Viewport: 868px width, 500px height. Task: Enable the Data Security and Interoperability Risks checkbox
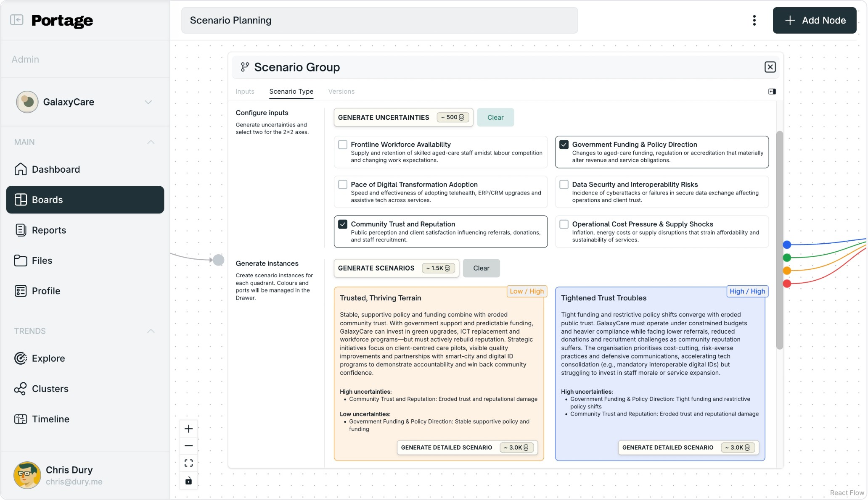(x=564, y=184)
